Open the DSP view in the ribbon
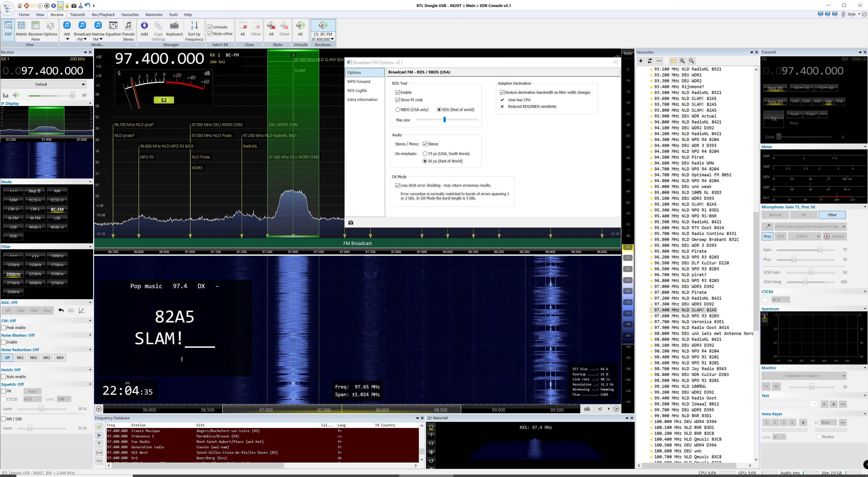 [8, 29]
